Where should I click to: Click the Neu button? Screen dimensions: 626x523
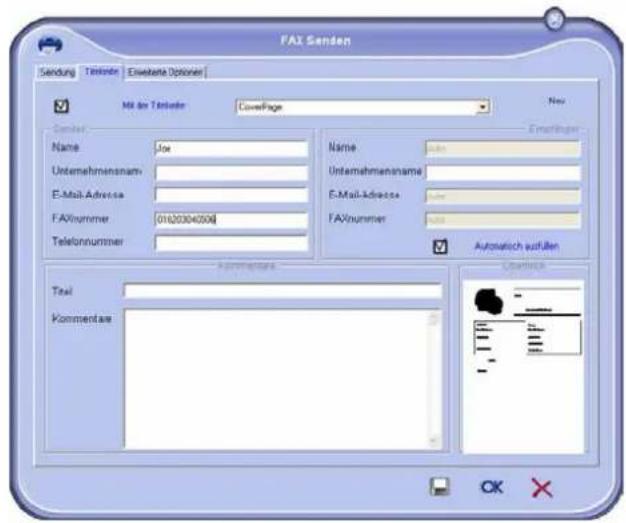[557, 101]
